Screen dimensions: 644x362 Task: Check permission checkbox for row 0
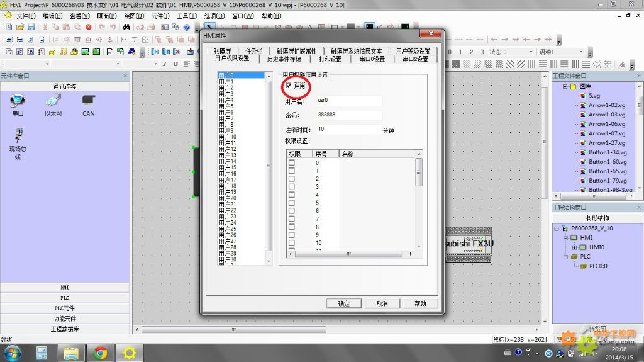coord(292,162)
